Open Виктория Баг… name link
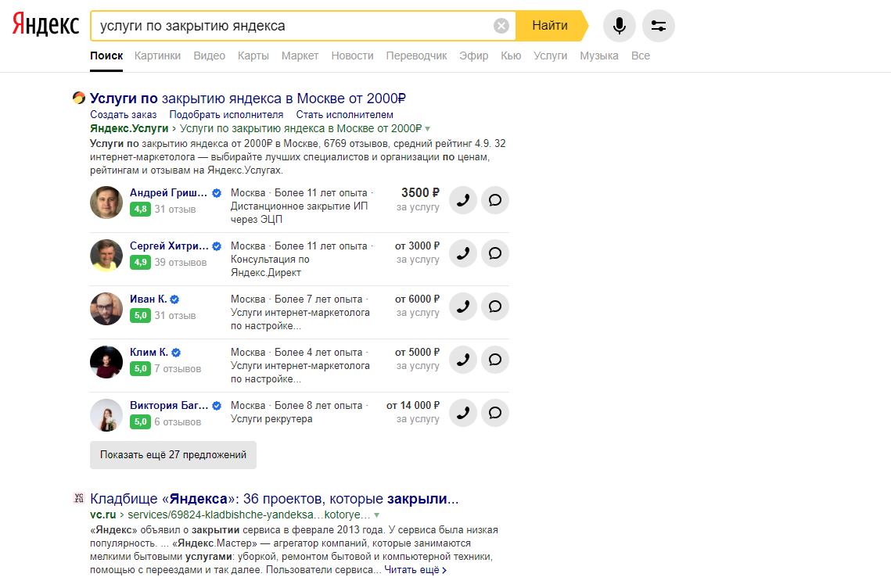The height and width of the screenshot is (588, 891). pyautogui.click(x=169, y=406)
